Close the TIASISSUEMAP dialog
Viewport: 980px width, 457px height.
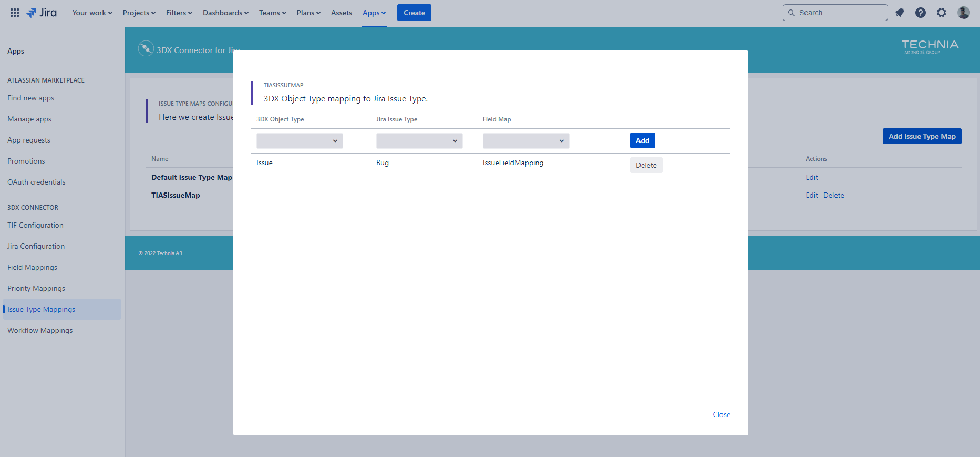click(x=721, y=414)
